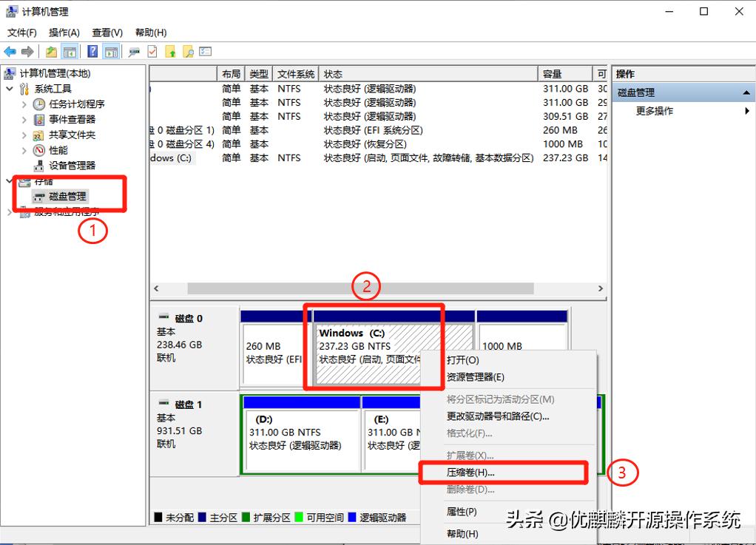Select 磁盘管理 under 存储 in the tree
Viewport: 756px width, 545px height.
pyautogui.click(x=67, y=197)
